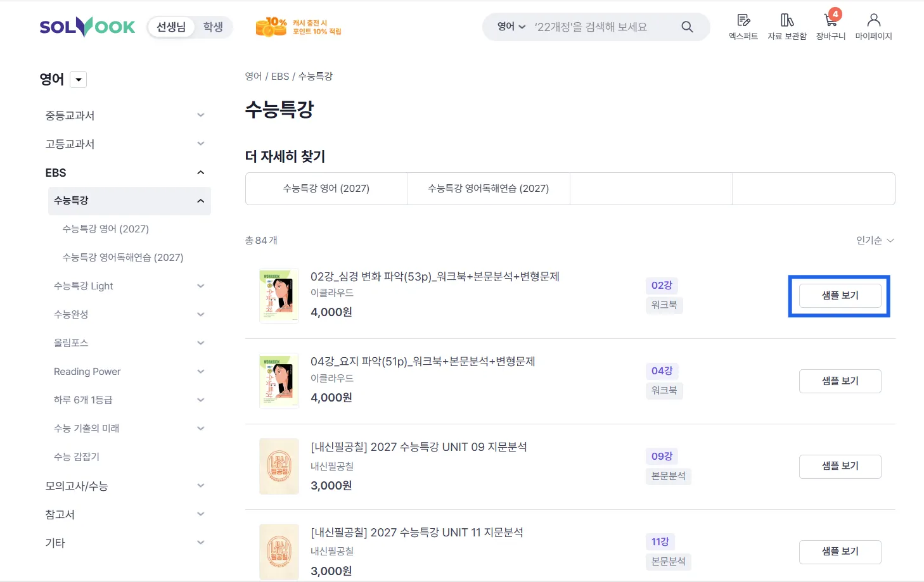Viewport: 924px width, 582px height.
Task: Click seller 이클라우드 on the 04강 item
Action: coord(332,378)
